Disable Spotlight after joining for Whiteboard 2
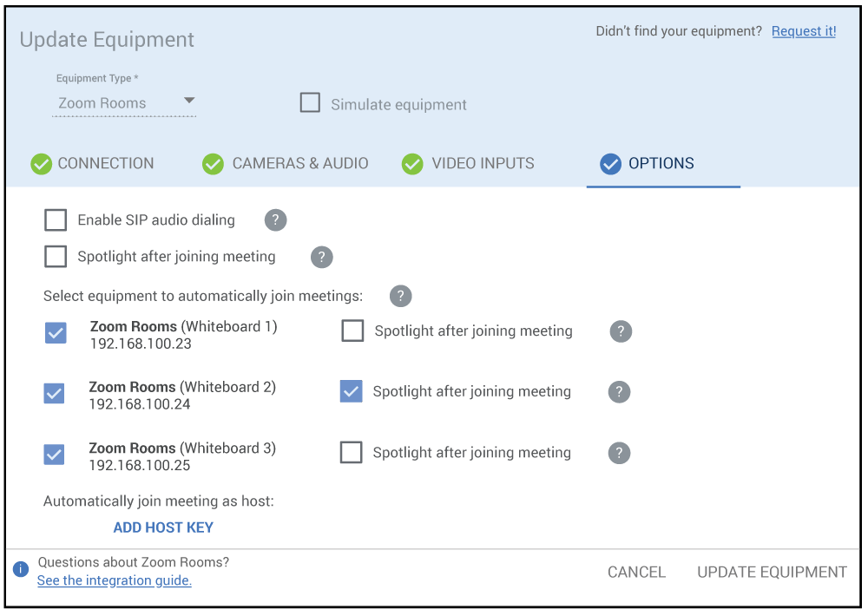The width and height of the screenshot is (868, 609). pyautogui.click(x=351, y=391)
